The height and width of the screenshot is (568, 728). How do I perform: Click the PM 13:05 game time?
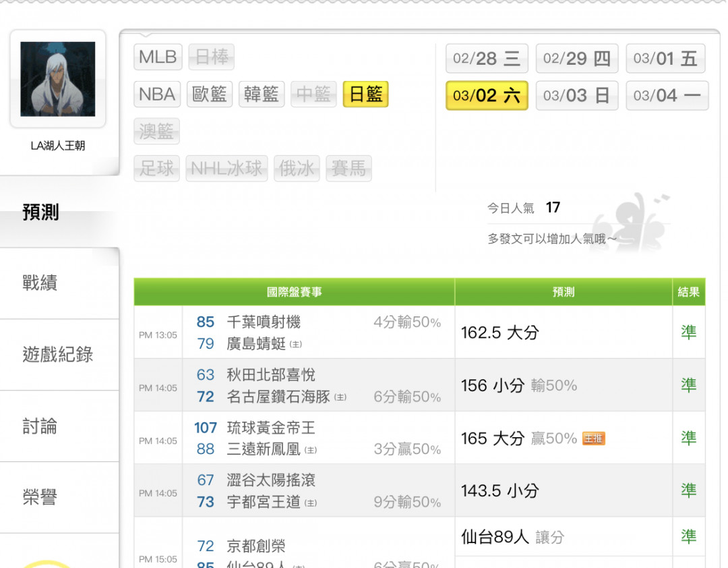pos(158,335)
